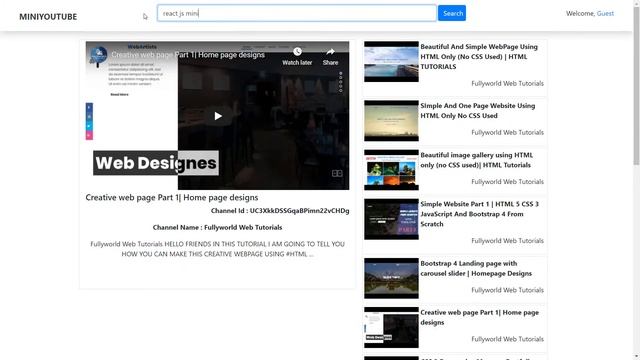Play the embedded video
The image size is (640, 360).
(218, 116)
